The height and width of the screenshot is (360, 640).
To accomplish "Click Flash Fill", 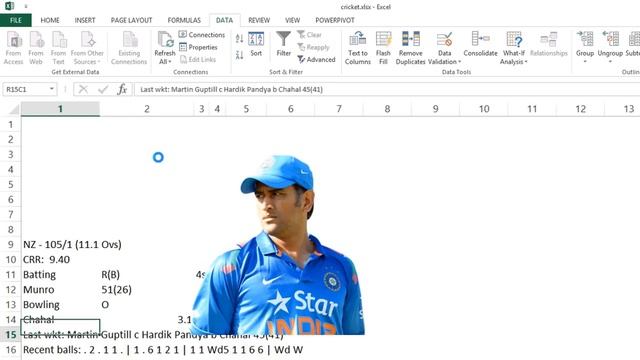I will tap(383, 48).
